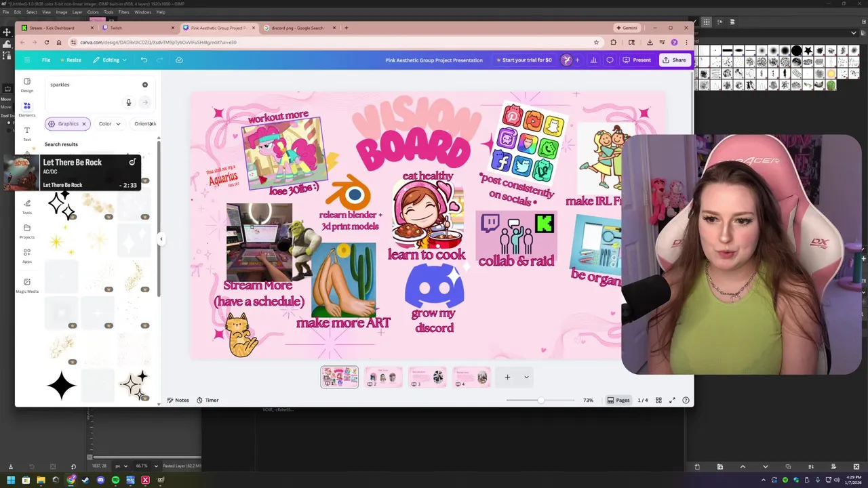Click Start your trial for $0

(x=524, y=60)
